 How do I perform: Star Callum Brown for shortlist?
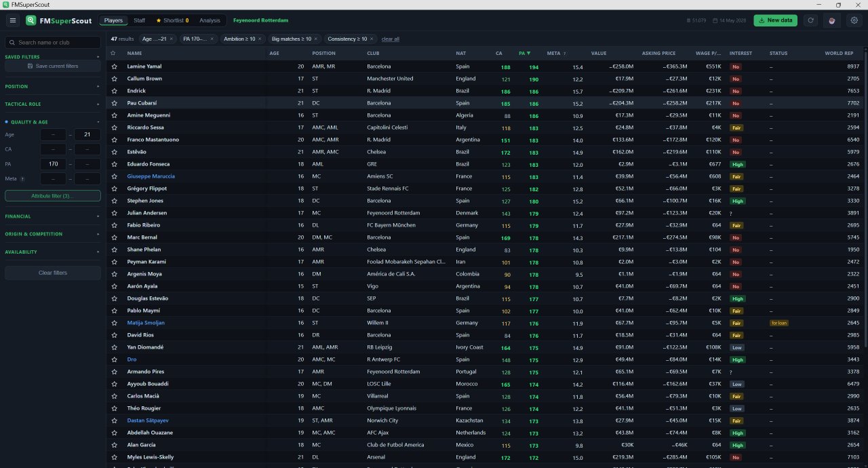[x=114, y=79]
